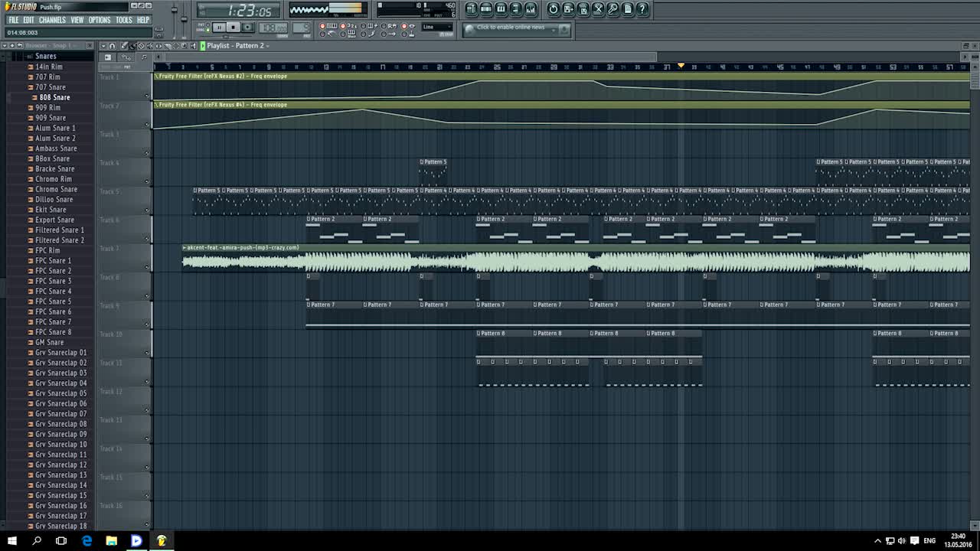Open the global snap 'Line' selector
980x551 pixels.
pos(437,27)
